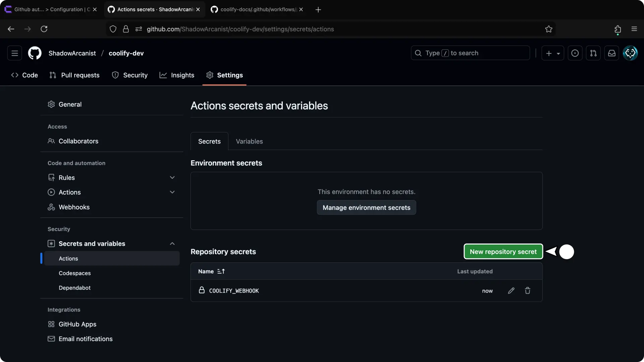
Task: Click the Manage environment secrets button
Action: [x=366, y=208]
